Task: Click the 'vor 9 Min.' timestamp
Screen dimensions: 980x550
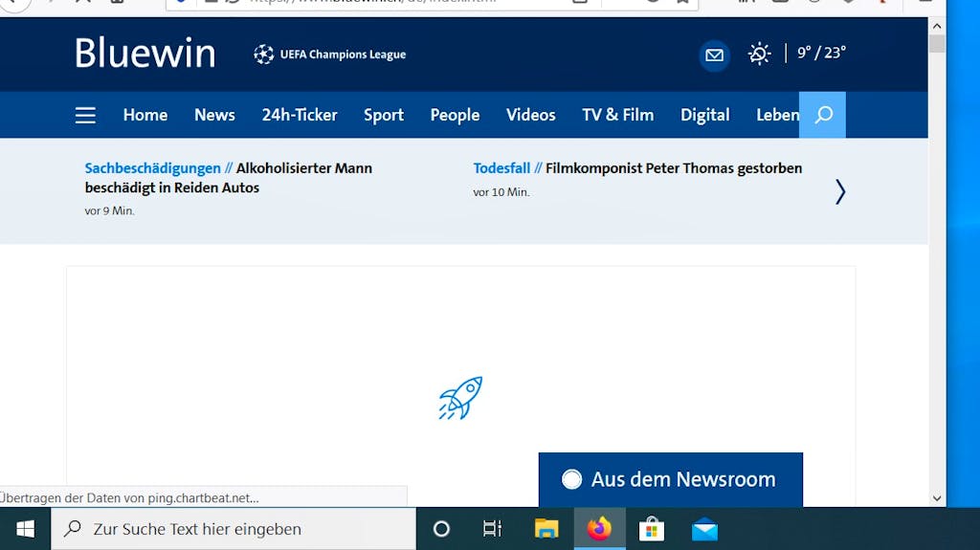Action: 109,210
